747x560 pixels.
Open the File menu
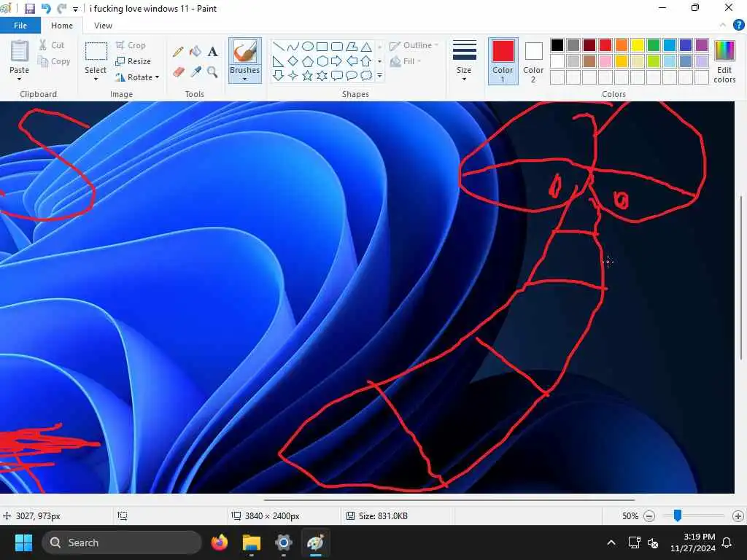point(20,26)
